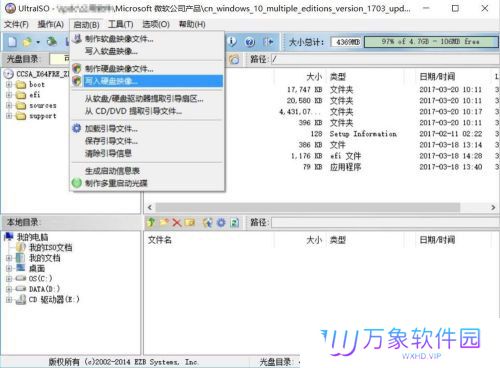500x368 pixels.
Task: Click the 97% of 4.7GB capacity bar
Action: click(431, 42)
